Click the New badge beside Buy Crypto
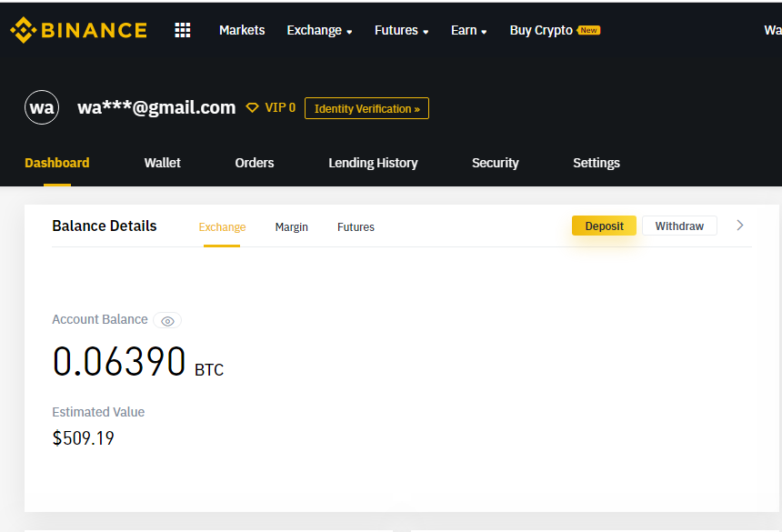 click(588, 30)
